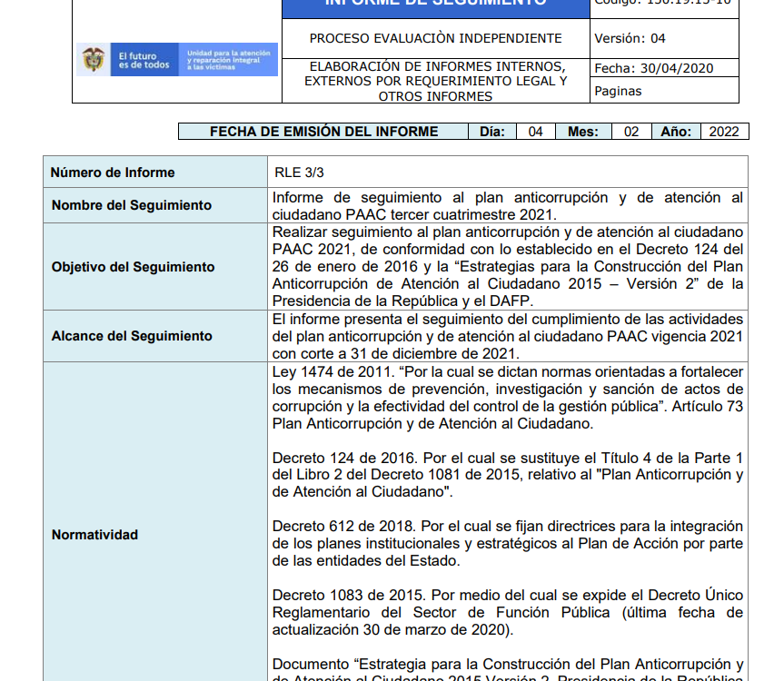This screenshot has width=784, height=681.
Task: Click the "Mes:" label
Action: [x=583, y=132]
